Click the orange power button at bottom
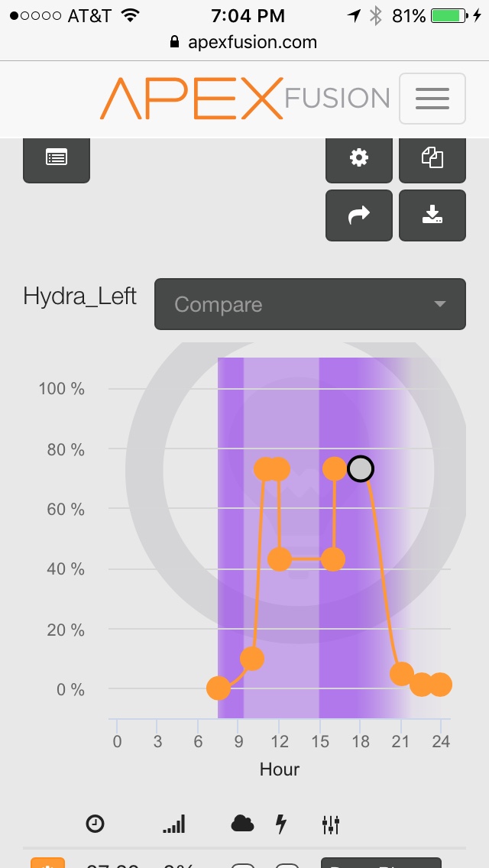Screen dimensions: 489x868 pos(47,863)
